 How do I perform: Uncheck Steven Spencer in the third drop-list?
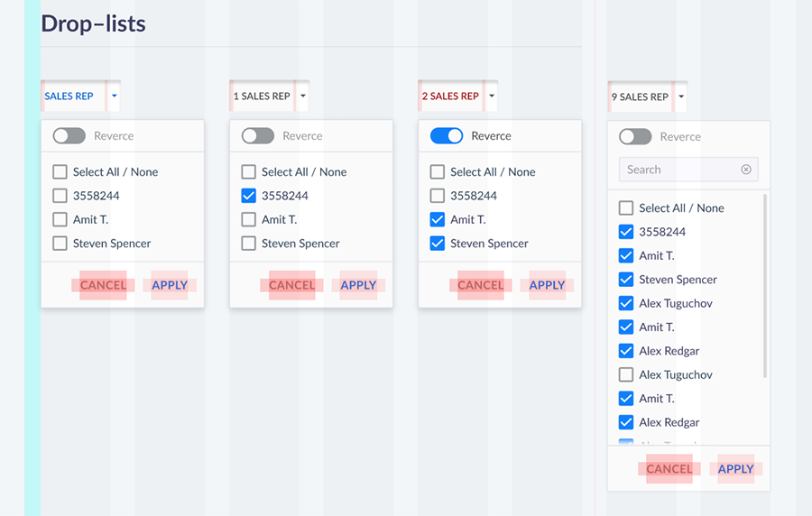tap(437, 244)
